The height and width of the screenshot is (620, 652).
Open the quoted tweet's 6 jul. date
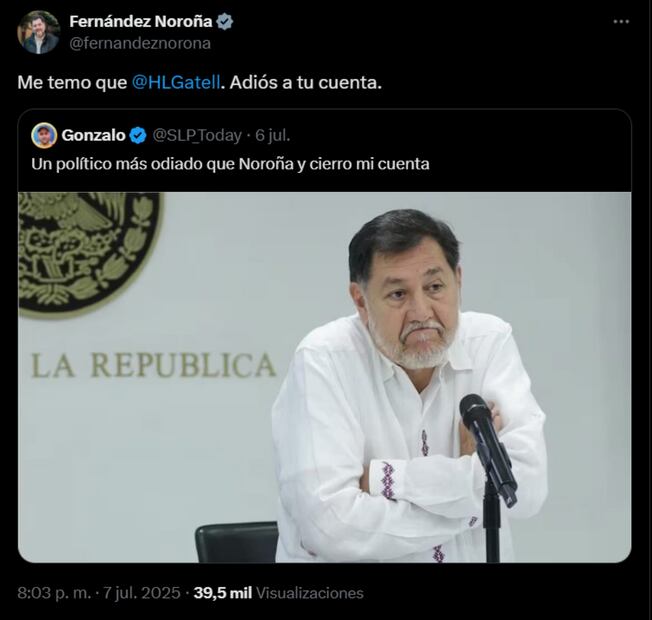click(x=272, y=135)
